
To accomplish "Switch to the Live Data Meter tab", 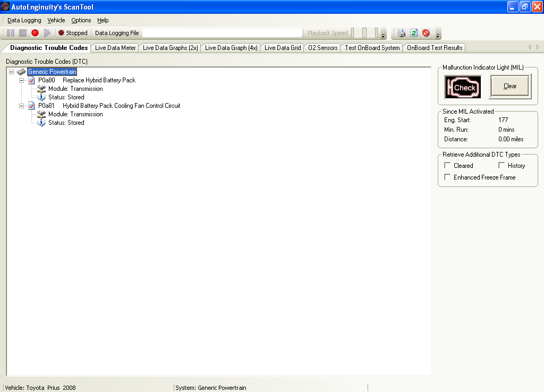I will point(115,48).
